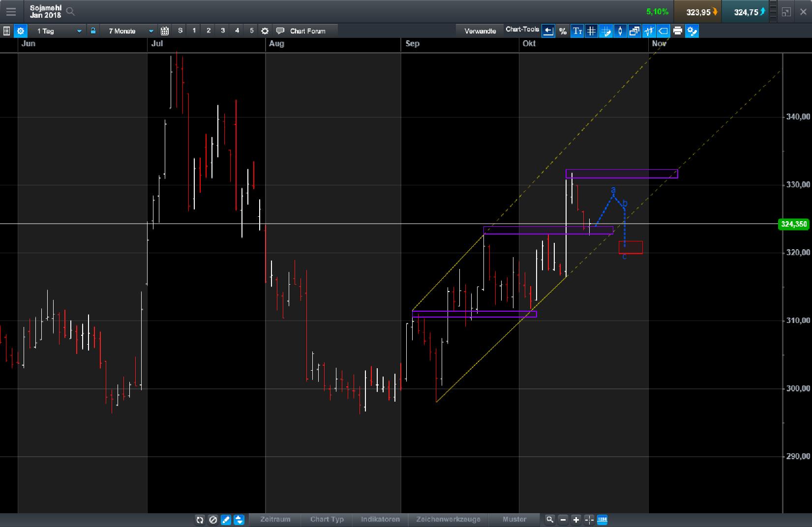Click the percent scale icon
This screenshot has width=812, height=527.
pos(563,31)
